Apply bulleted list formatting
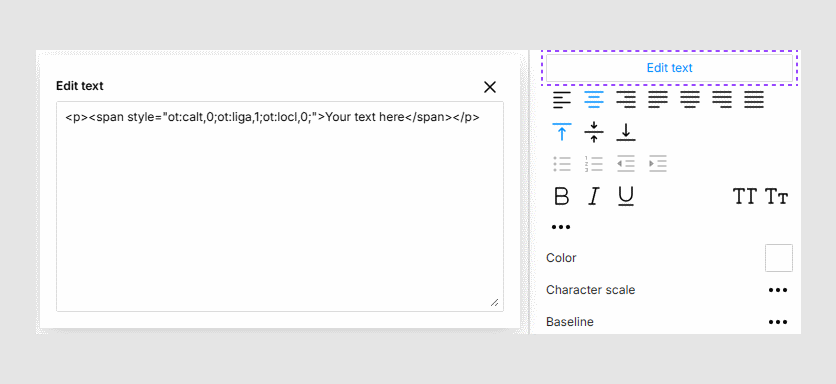This screenshot has width=836, height=384. (x=561, y=164)
